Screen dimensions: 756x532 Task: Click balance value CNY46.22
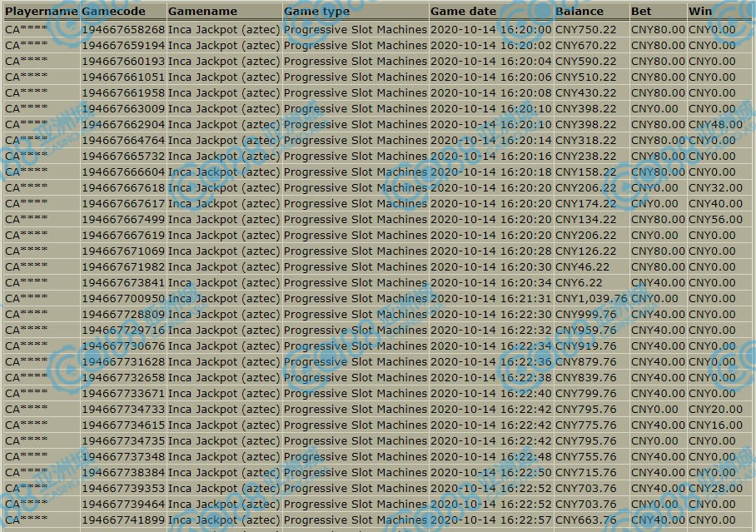coord(583,266)
